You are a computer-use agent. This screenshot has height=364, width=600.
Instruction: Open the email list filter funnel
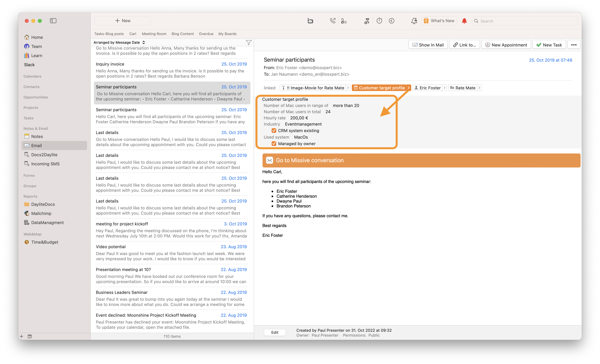(x=248, y=43)
